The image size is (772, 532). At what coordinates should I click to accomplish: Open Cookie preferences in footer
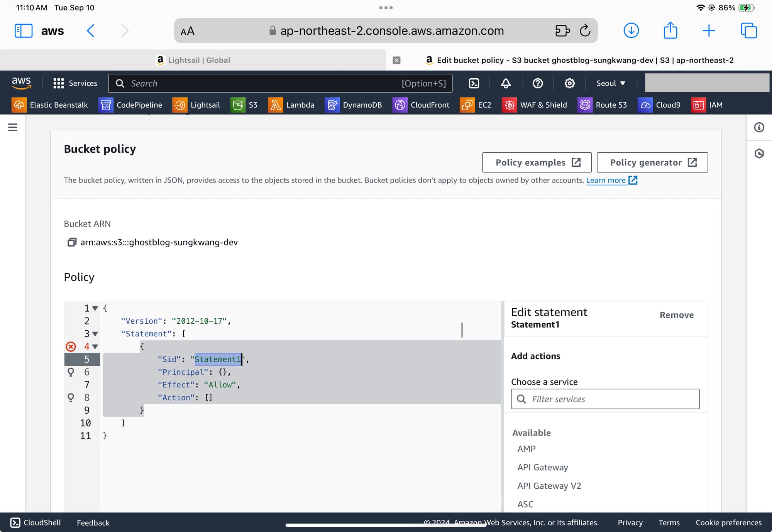(x=728, y=522)
